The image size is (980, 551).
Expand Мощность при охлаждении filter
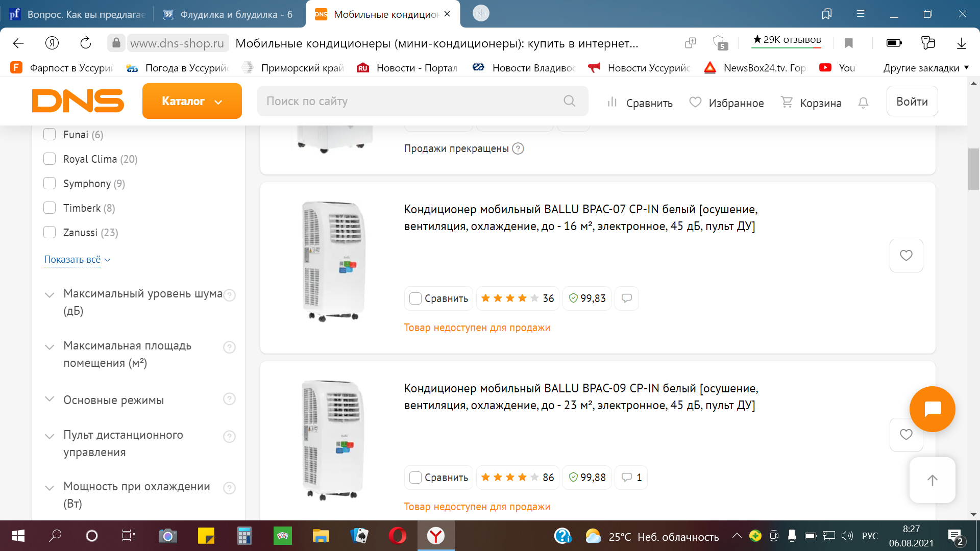pos(50,488)
